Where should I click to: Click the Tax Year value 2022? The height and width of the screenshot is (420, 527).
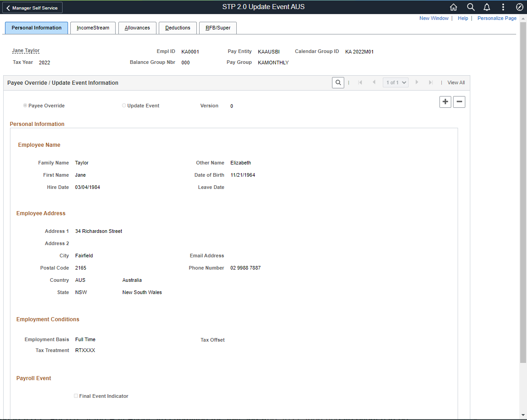click(x=44, y=63)
